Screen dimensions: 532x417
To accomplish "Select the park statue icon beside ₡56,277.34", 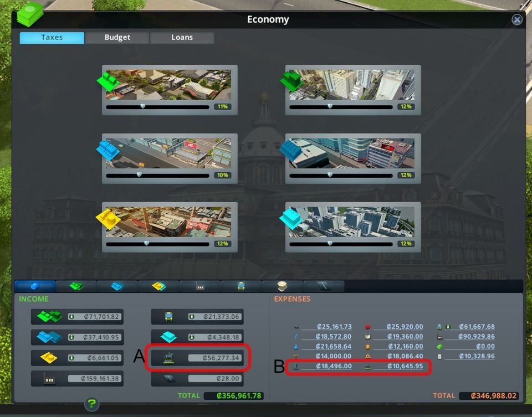I will [x=168, y=358].
